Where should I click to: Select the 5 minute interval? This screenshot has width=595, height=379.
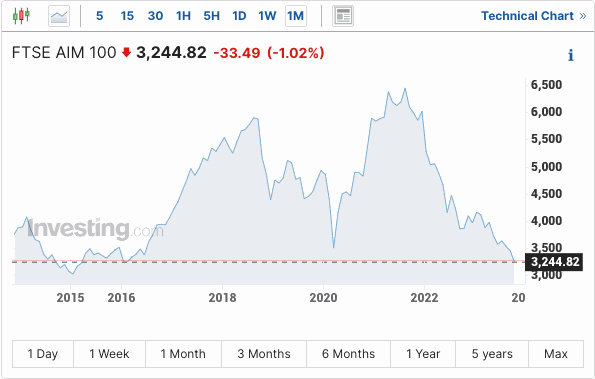pos(99,16)
